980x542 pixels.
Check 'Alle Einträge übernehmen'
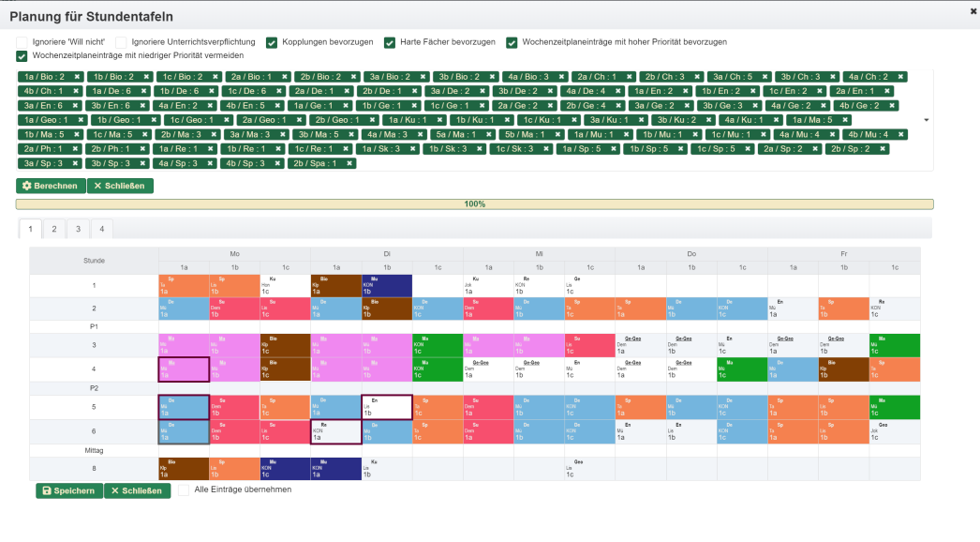tap(184, 489)
